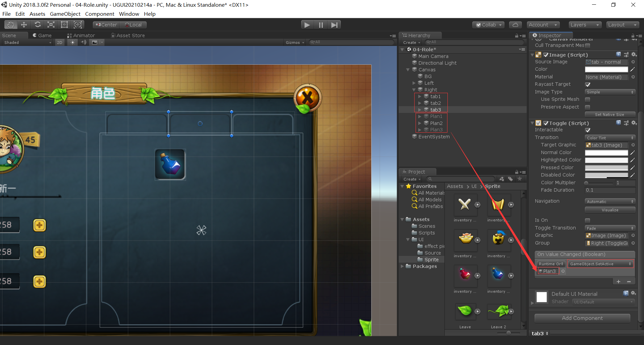Open Image component settings gear

coord(634,55)
